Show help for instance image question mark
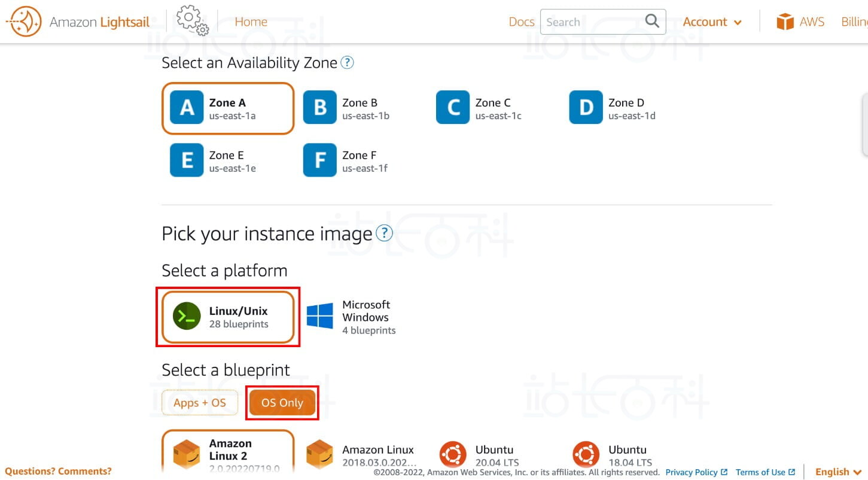Image resolution: width=868 pixels, height=480 pixels. (384, 233)
